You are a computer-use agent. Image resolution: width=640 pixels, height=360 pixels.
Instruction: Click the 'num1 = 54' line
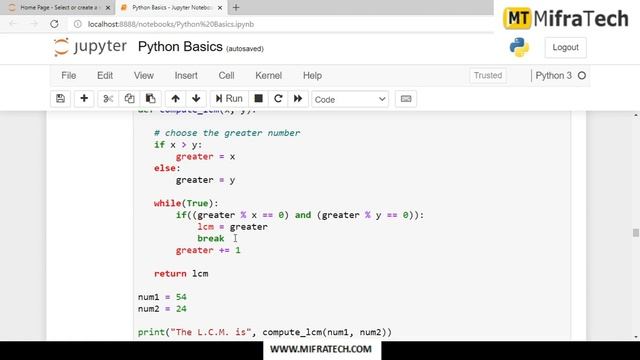pos(162,297)
